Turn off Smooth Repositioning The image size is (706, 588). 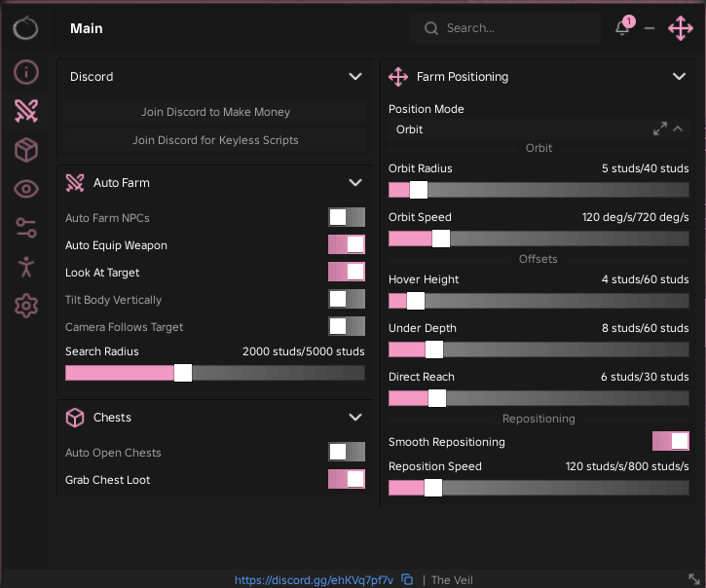coord(670,441)
